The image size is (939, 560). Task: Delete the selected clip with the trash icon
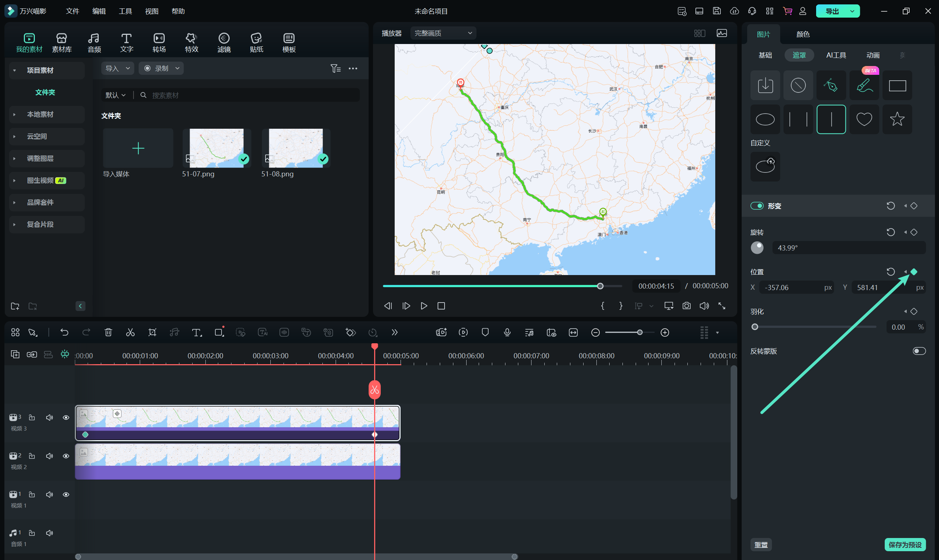point(108,333)
